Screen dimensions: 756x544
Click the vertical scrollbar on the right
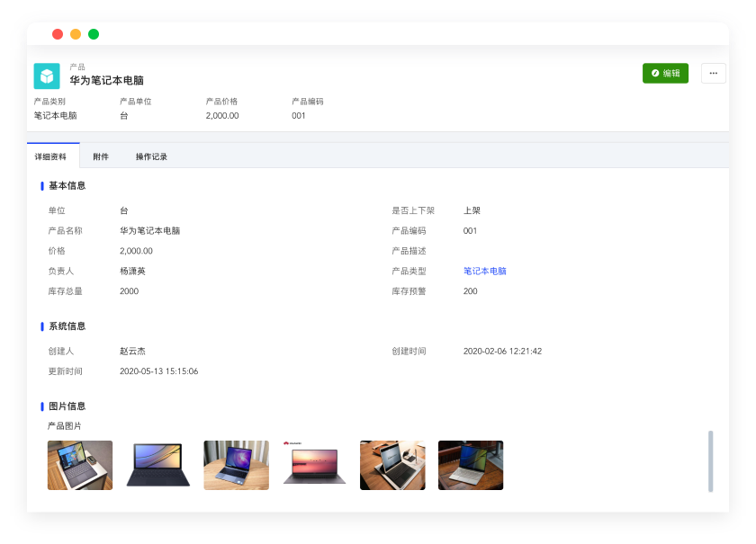coord(711,461)
